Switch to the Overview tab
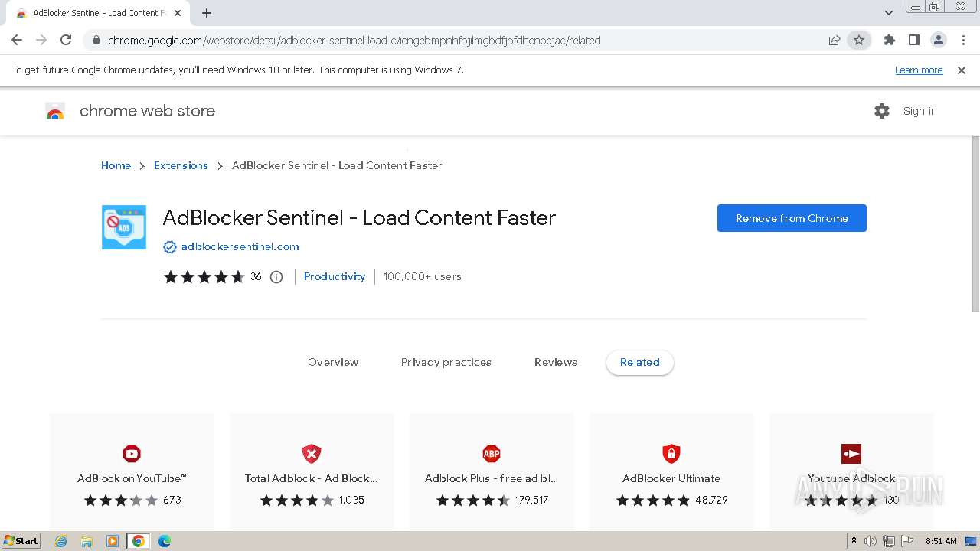This screenshot has width=980, height=551. (x=333, y=362)
